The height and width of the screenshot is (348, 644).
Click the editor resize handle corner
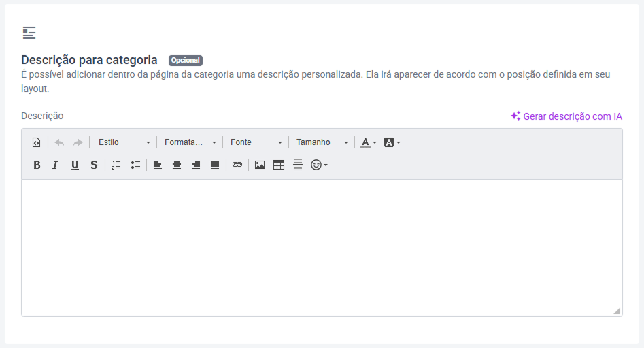[617, 311]
